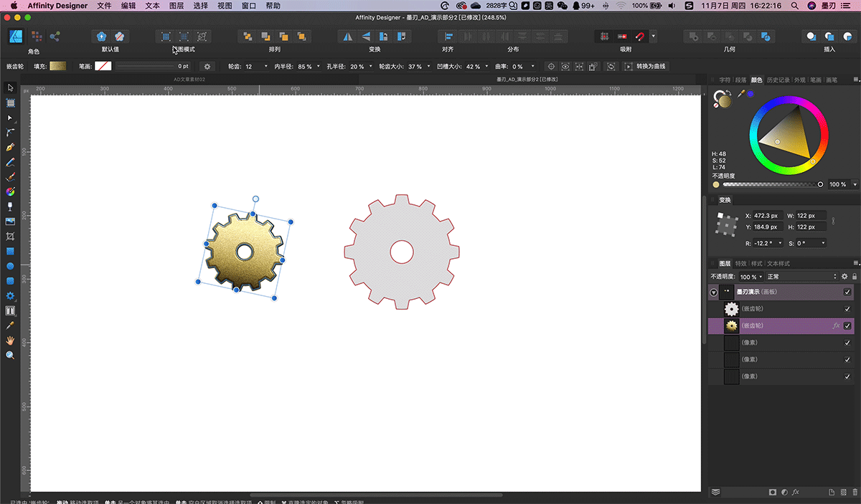Open the layer 不透明度 opacity dropdown
The height and width of the screenshot is (504, 861).
pyautogui.click(x=760, y=277)
